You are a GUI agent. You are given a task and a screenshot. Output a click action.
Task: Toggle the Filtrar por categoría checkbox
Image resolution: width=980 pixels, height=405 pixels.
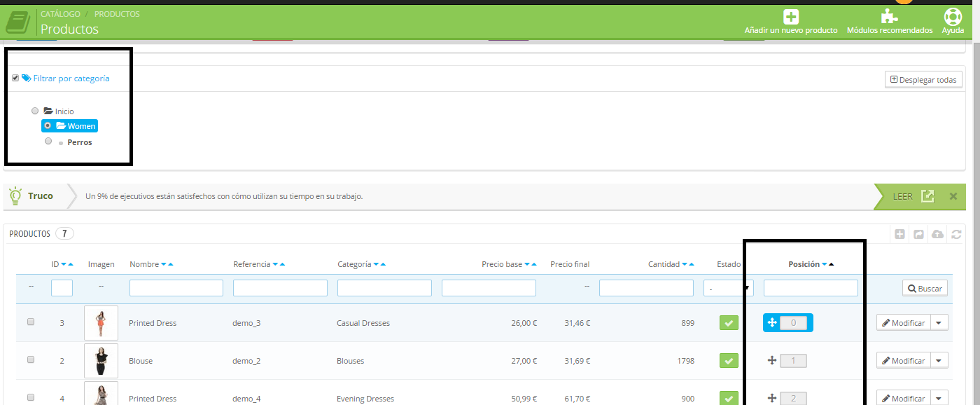(15, 78)
